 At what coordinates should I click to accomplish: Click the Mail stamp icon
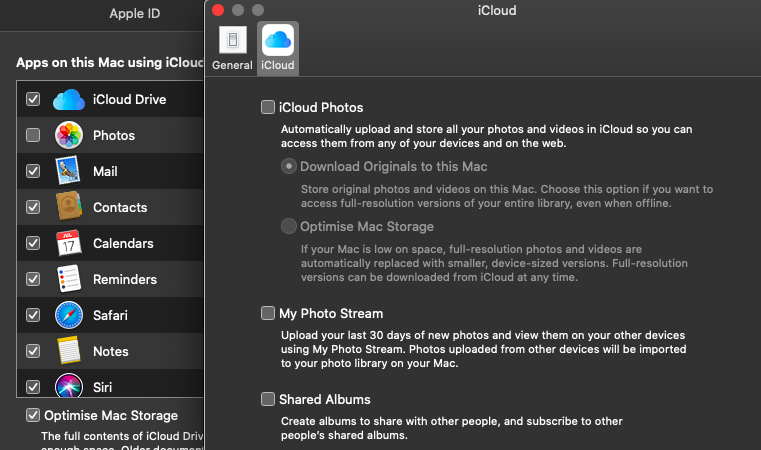pyautogui.click(x=68, y=171)
